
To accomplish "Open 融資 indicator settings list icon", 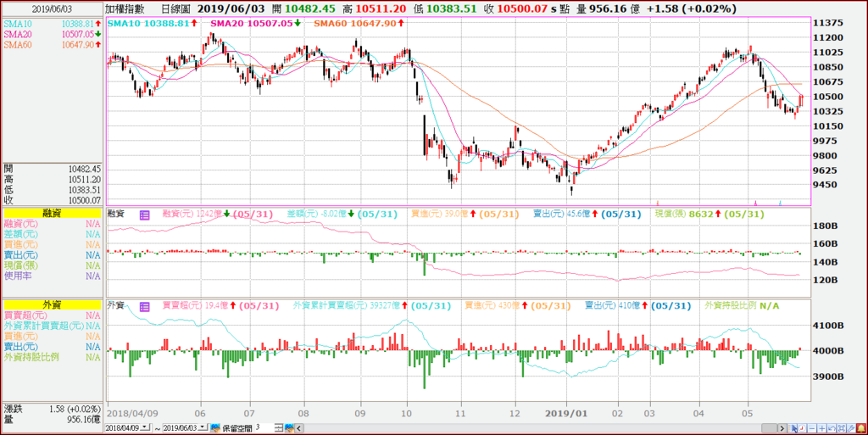I will 144,215.
